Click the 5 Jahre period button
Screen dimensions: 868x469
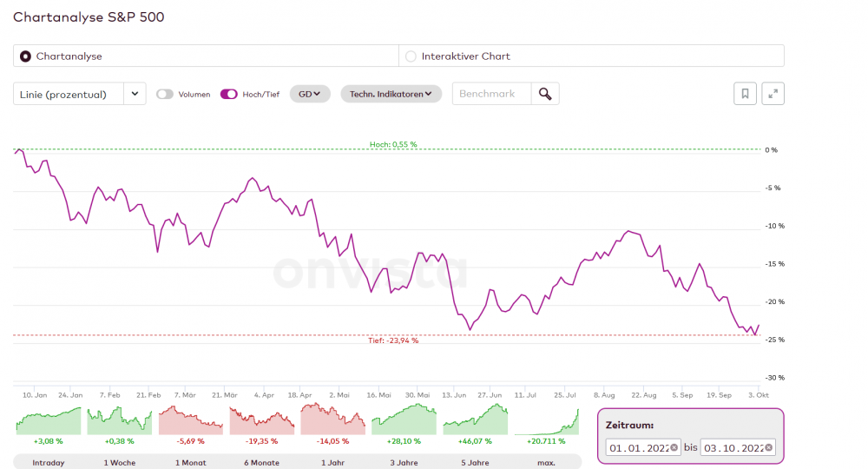[476, 463]
